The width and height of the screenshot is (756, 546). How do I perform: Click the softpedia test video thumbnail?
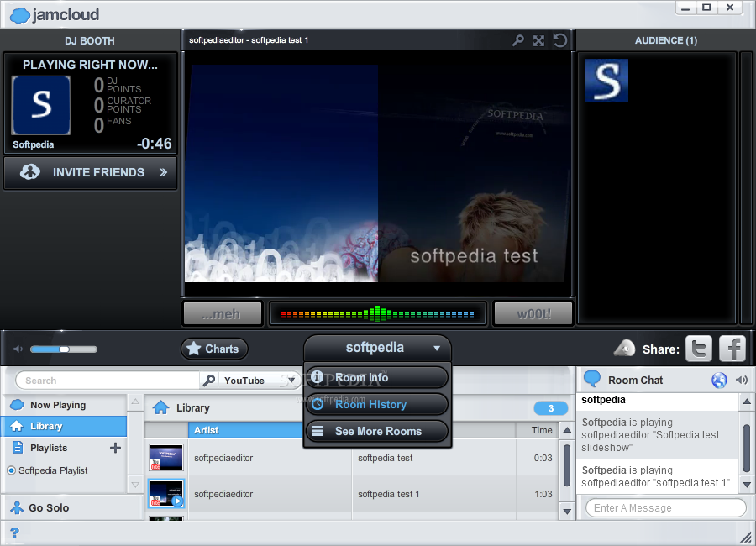pos(166,457)
